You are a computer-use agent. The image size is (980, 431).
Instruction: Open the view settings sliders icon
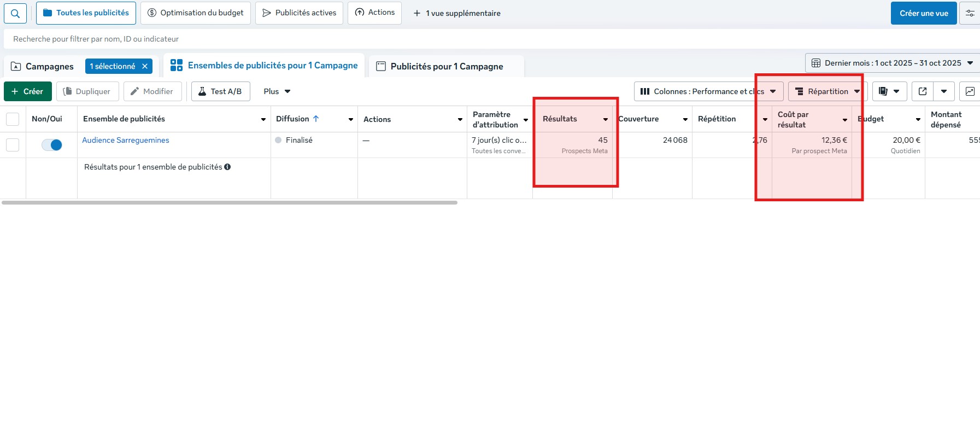(970, 13)
